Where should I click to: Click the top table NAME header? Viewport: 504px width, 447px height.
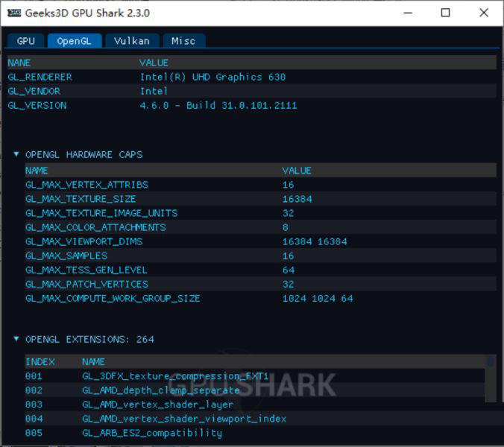click(x=19, y=63)
